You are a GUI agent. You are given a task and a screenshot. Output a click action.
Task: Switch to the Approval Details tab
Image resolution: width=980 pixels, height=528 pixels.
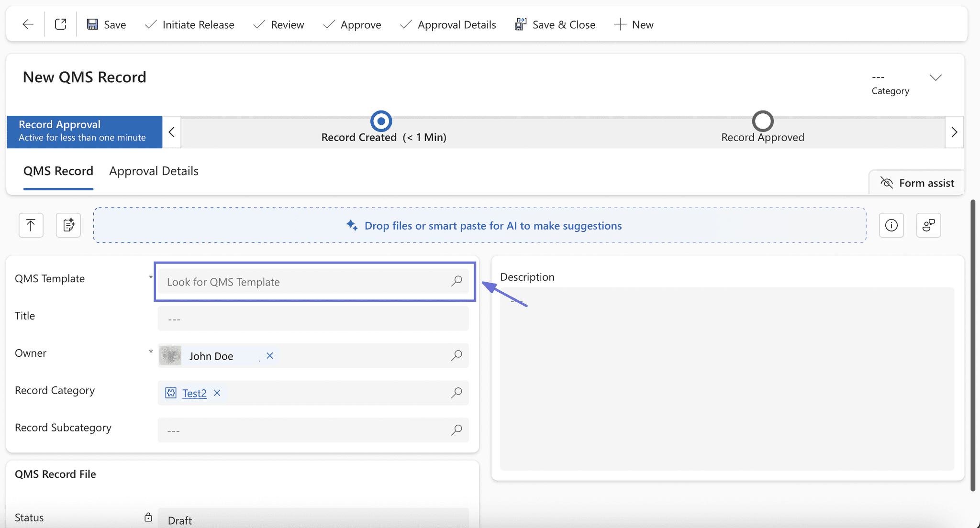pos(154,171)
